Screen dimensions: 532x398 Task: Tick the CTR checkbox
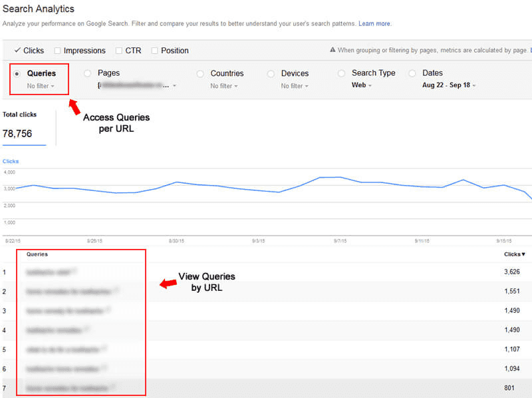pos(119,51)
